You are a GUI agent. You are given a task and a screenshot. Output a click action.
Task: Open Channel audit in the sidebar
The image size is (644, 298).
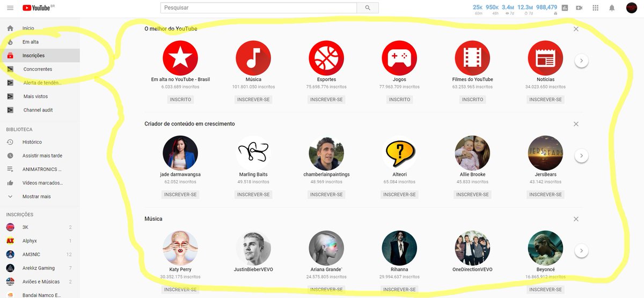click(40, 110)
